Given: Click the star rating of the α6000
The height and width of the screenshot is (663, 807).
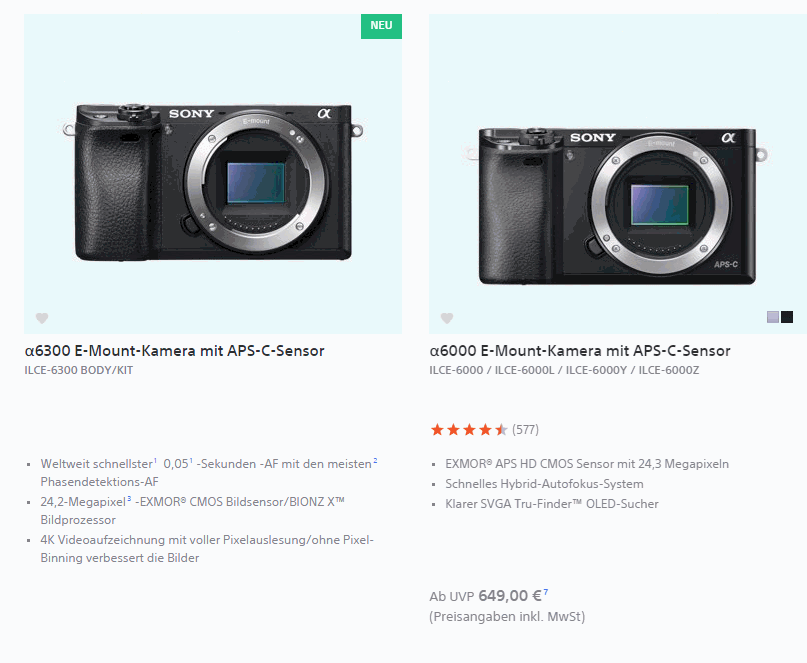Looking at the screenshot, I should pos(469,430).
